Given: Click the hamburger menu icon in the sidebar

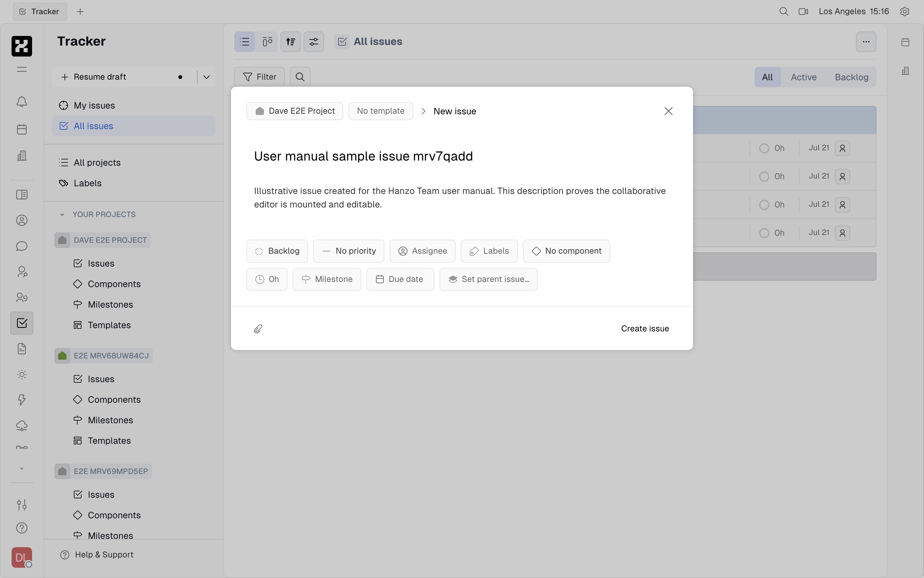Looking at the screenshot, I should tap(22, 70).
